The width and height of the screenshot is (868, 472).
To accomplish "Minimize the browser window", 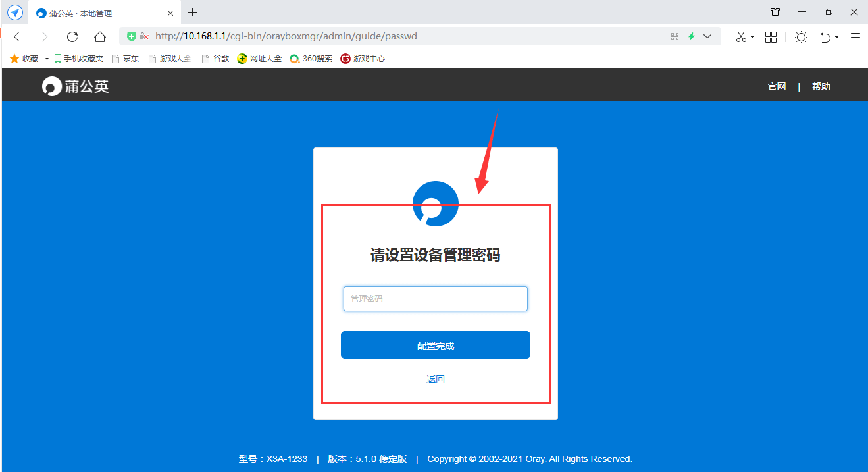I will pyautogui.click(x=802, y=12).
